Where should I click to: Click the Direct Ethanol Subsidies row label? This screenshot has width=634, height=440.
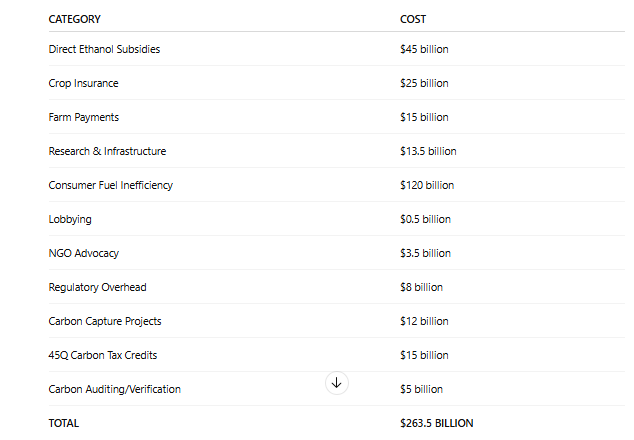pos(104,49)
